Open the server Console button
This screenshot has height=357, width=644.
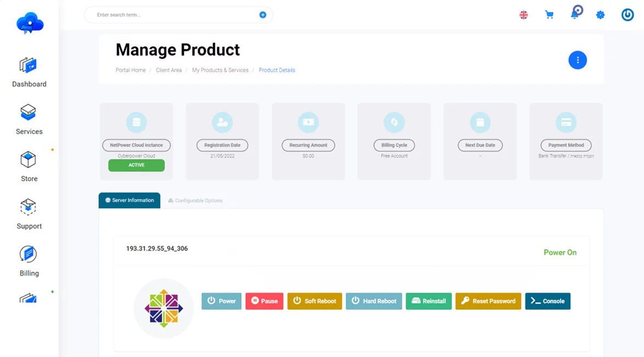click(x=547, y=301)
